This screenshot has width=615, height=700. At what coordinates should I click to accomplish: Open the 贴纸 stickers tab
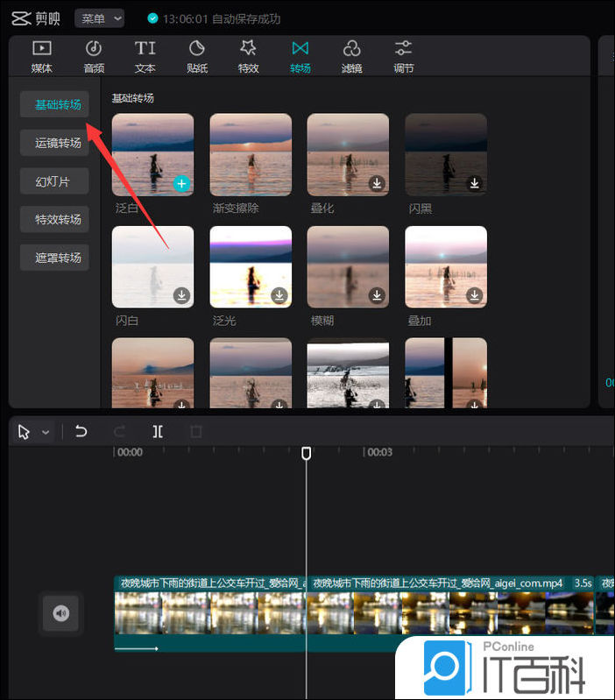click(x=197, y=57)
